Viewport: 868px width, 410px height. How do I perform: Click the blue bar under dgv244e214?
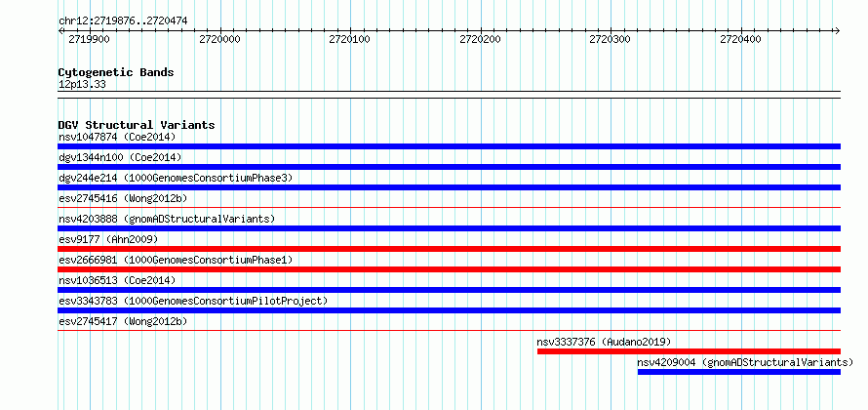tap(449, 187)
